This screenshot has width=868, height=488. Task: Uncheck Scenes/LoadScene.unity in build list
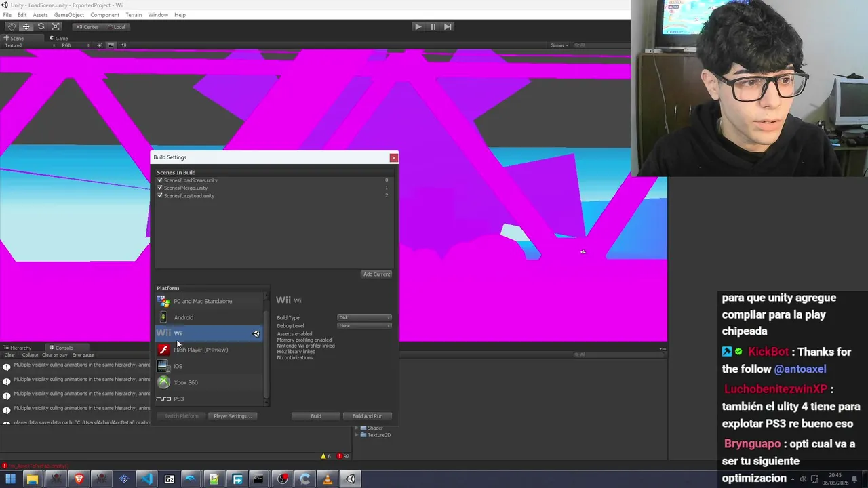point(160,180)
